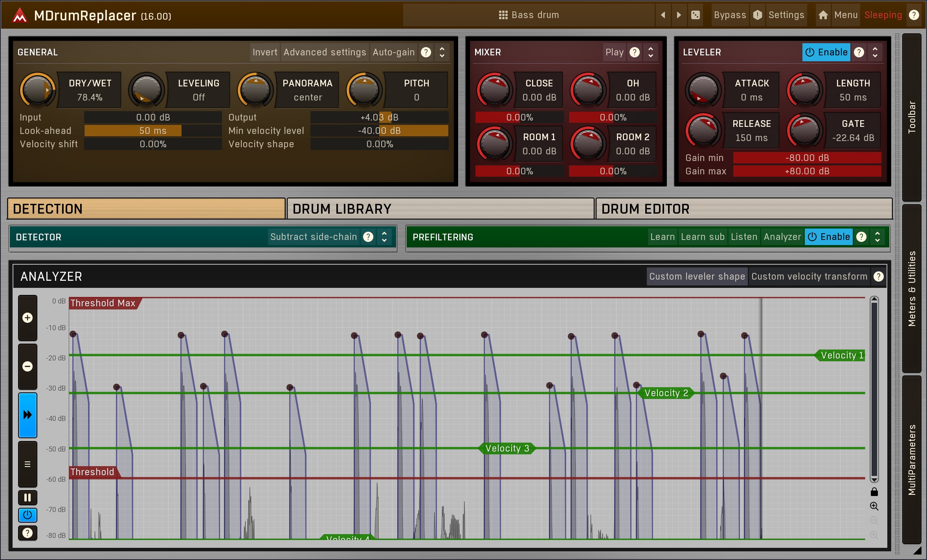The width and height of the screenshot is (927, 560).
Task: Toggle Play in Mixer panel
Action: coord(615,52)
